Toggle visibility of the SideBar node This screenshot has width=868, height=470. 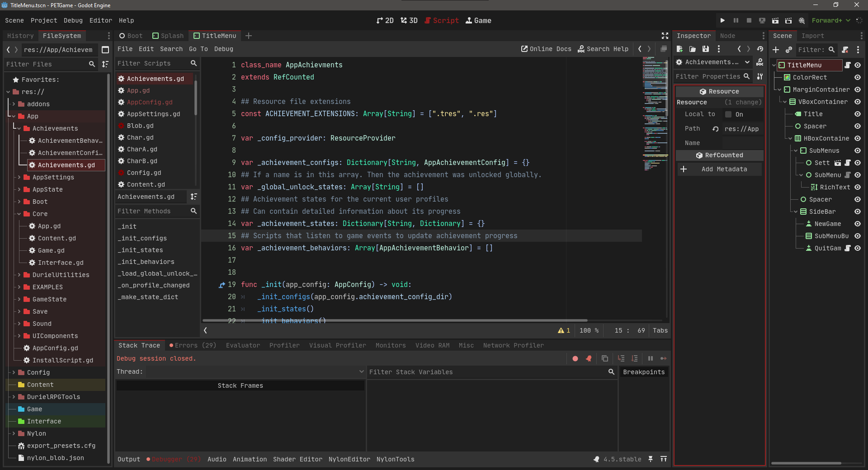858,211
